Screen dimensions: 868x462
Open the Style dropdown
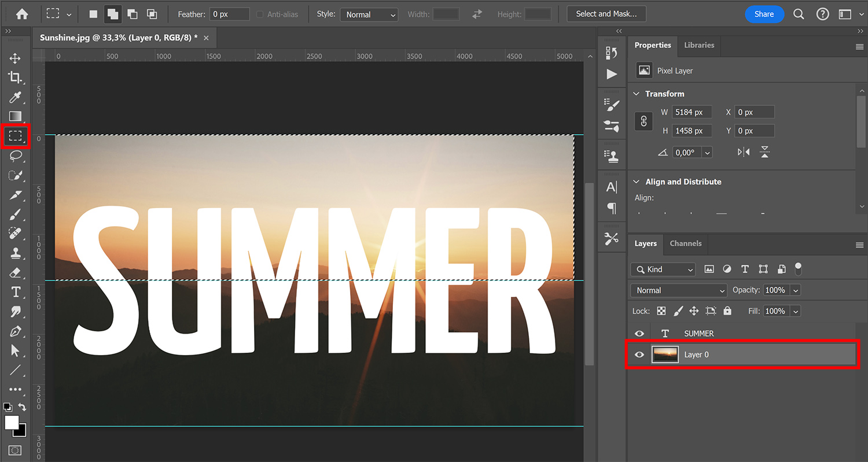point(369,14)
